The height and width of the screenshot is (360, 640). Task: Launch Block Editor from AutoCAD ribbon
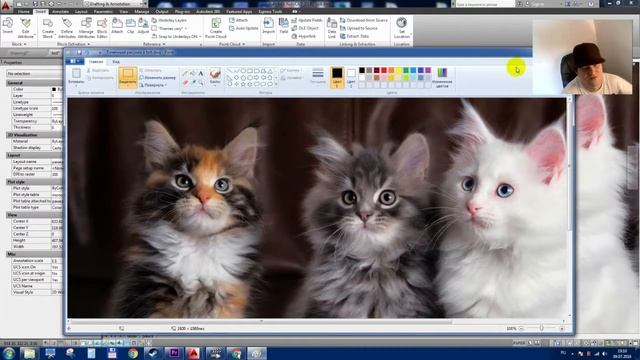tap(102, 27)
